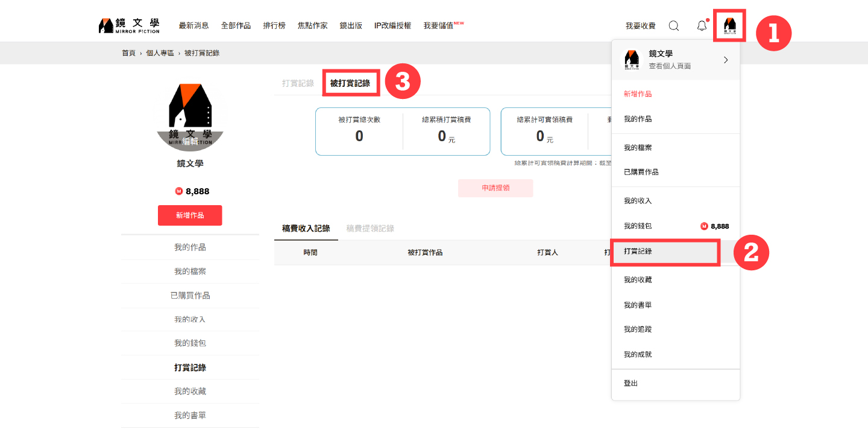Image resolution: width=868 pixels, height=429 pixels.
Task: Click the red M coin icon in wallet row
Action: 703,226
